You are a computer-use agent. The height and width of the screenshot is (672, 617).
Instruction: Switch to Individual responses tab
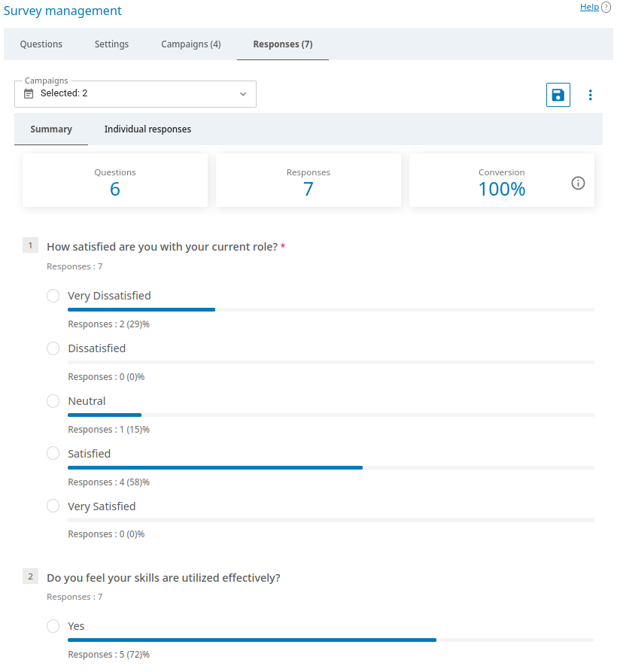coord(147,129)
